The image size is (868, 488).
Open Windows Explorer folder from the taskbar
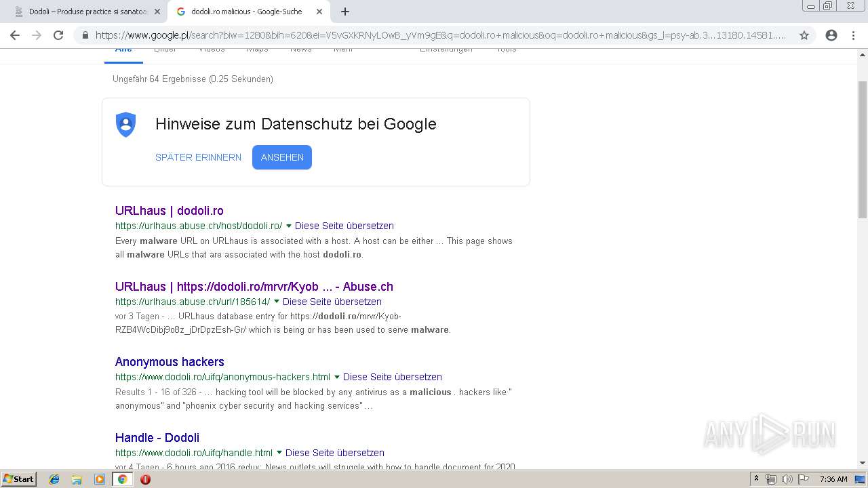[x=77, y=479]
